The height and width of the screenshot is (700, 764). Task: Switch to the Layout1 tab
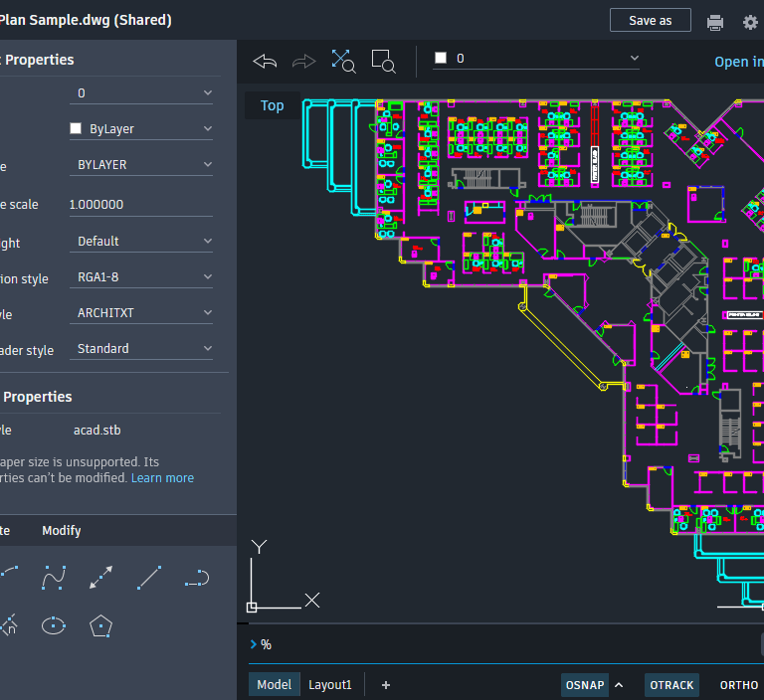330,685
